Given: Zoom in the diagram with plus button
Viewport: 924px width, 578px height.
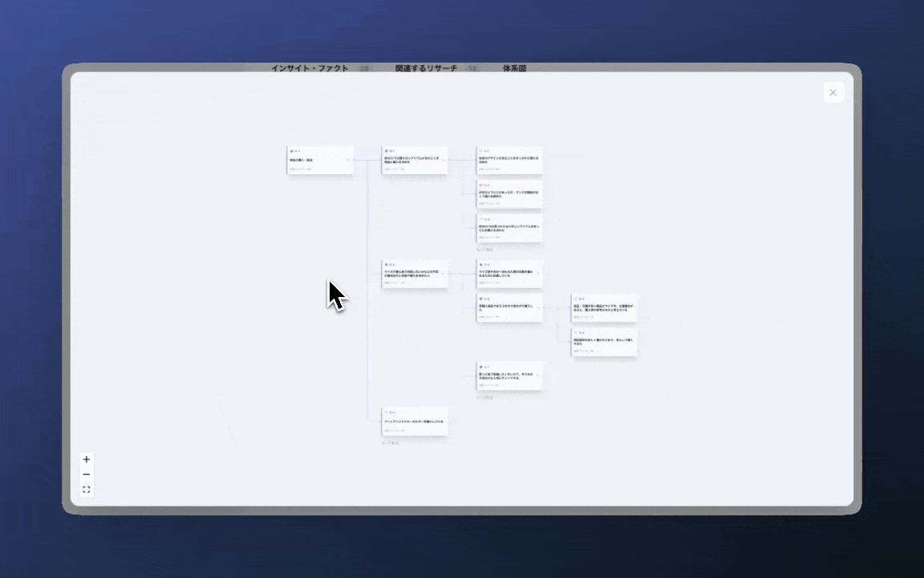Looking at the screenshot, I should tap(87, 459).
